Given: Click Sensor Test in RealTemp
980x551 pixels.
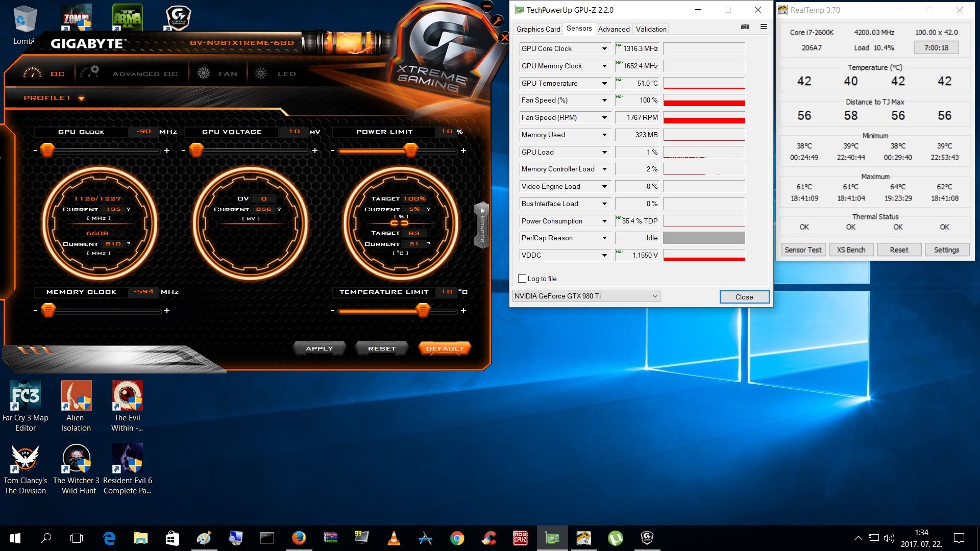Looking at the screenshot, I should point(803,249).
